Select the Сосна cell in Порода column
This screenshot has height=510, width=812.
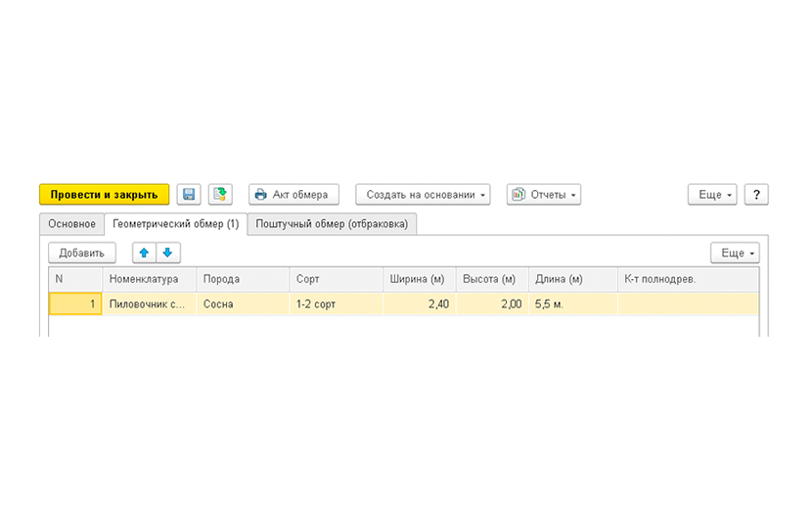tap(243, 304)
